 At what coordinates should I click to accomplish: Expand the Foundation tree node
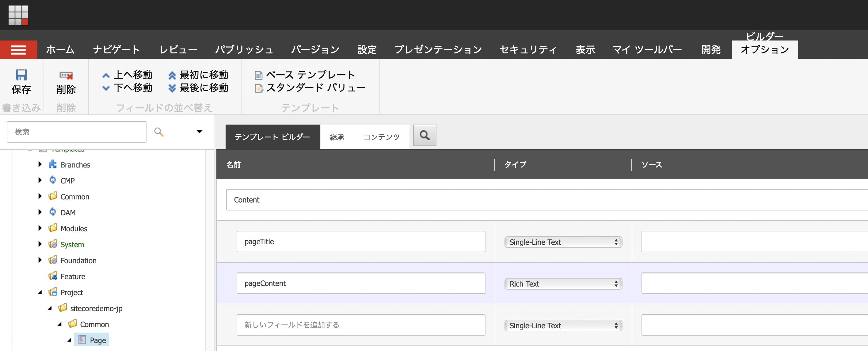(x=40, y=260)
